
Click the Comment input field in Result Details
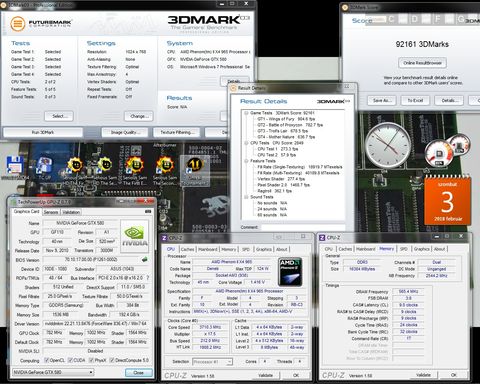click(x=302, y=227)
